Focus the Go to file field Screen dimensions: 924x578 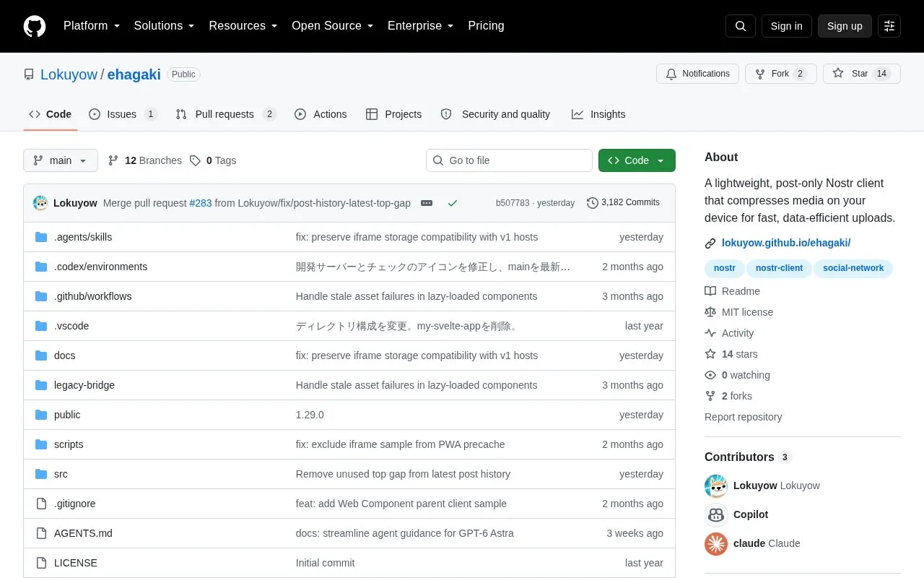tap(509, 160)
